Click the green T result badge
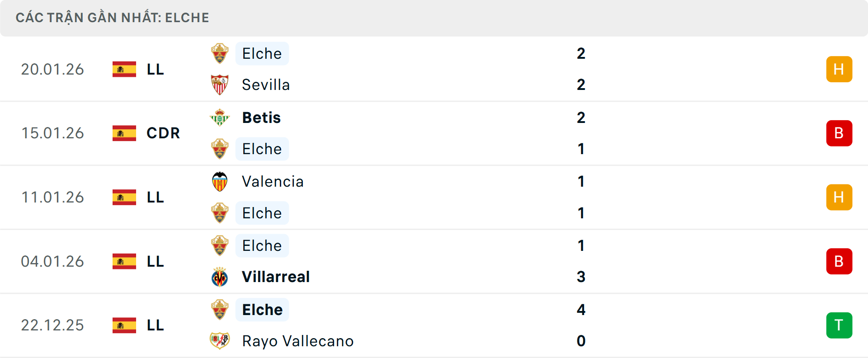The image size is (868, 358). point(839,325)
